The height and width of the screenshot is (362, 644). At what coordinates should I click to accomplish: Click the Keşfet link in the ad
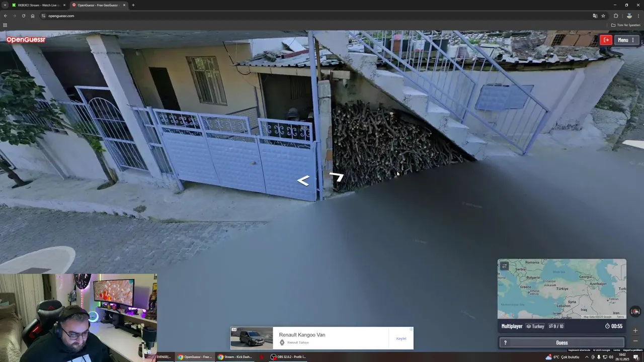tap(401, 338)
